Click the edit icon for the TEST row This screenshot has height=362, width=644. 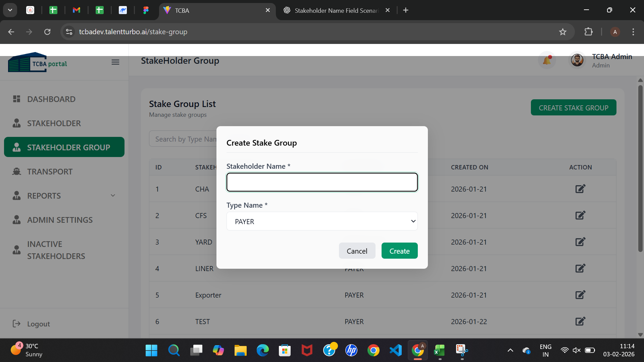pyautogui.click(x=580, y=321)
